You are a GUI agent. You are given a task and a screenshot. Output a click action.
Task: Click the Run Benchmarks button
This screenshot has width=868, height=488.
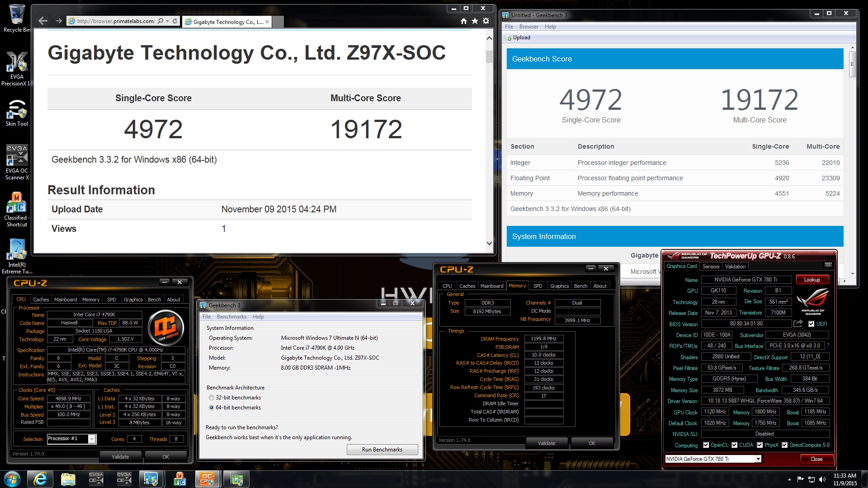tap(382, 450)
